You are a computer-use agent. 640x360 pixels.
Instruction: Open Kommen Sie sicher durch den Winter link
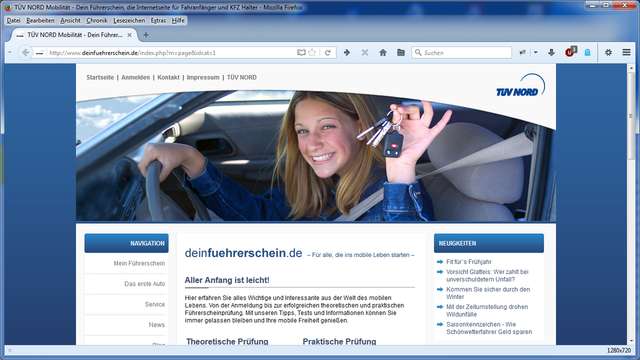pos(488,293)
